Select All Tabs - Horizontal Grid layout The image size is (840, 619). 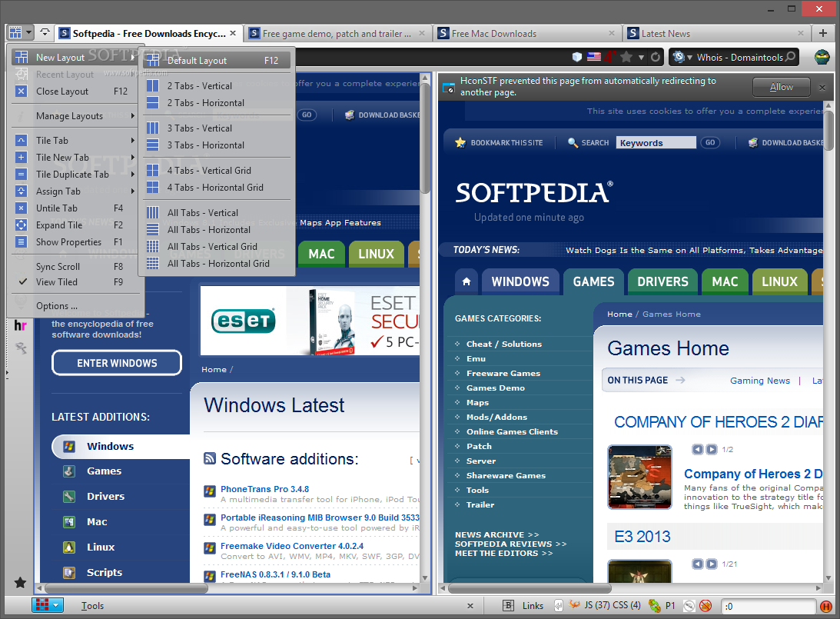[217, 264]
